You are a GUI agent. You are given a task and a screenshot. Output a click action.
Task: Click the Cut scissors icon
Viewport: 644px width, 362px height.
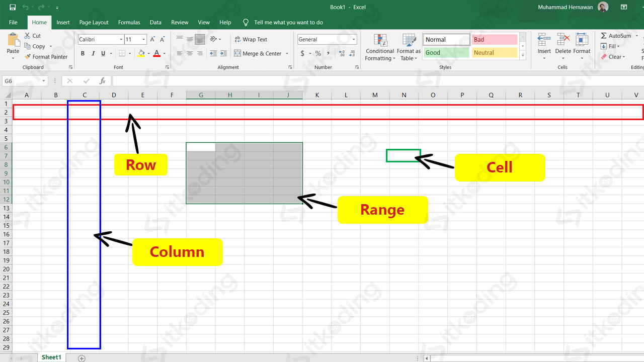[x=28, y=36]
